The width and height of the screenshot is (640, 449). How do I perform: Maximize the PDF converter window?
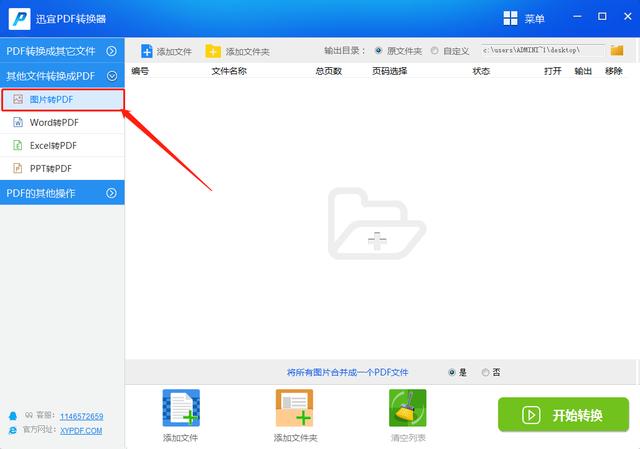[x=602, y=17]
